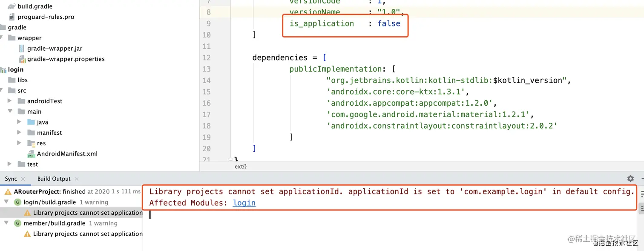644x251 pixels.
Task: Click the gradle-wrapper.jar archive icon
Action: pyautogui.click(x=21, y=49)
